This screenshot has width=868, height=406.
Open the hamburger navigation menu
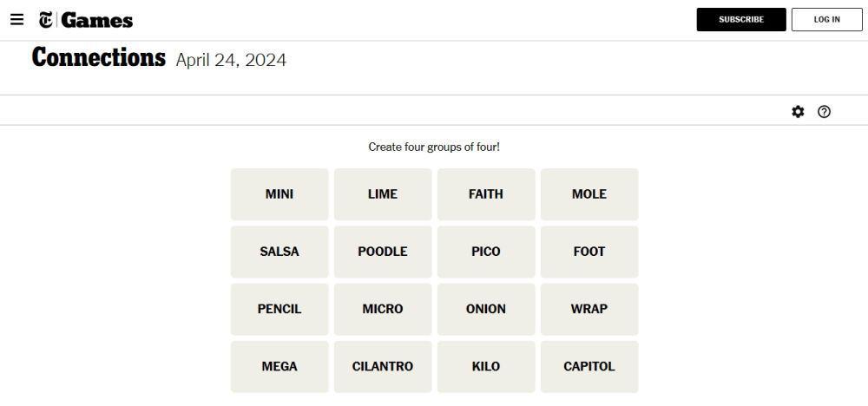(17, 20)
